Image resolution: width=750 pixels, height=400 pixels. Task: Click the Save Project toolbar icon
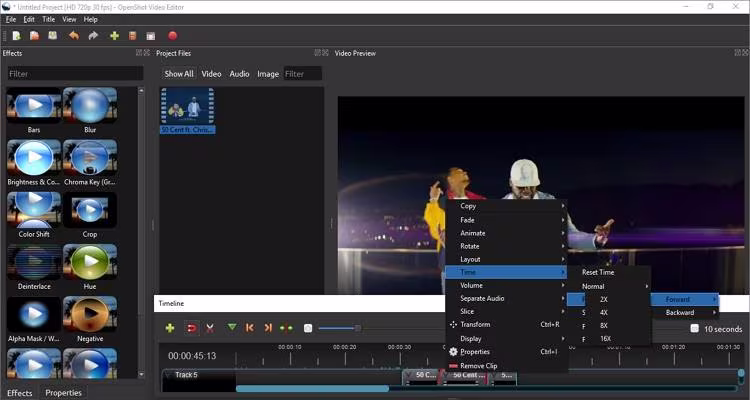pyautogui.click(x=53, y=36)
